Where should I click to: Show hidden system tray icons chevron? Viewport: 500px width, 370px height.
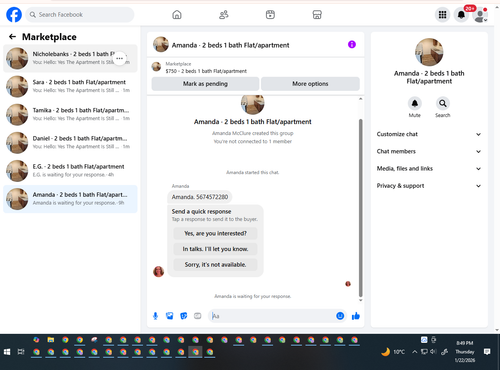pyautogui.click(x=414, y=352)
